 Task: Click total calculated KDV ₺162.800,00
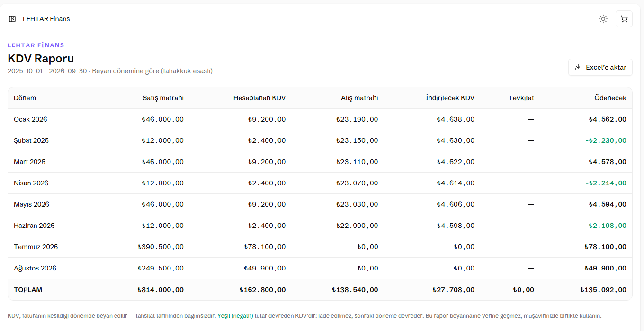pos(263,290)
